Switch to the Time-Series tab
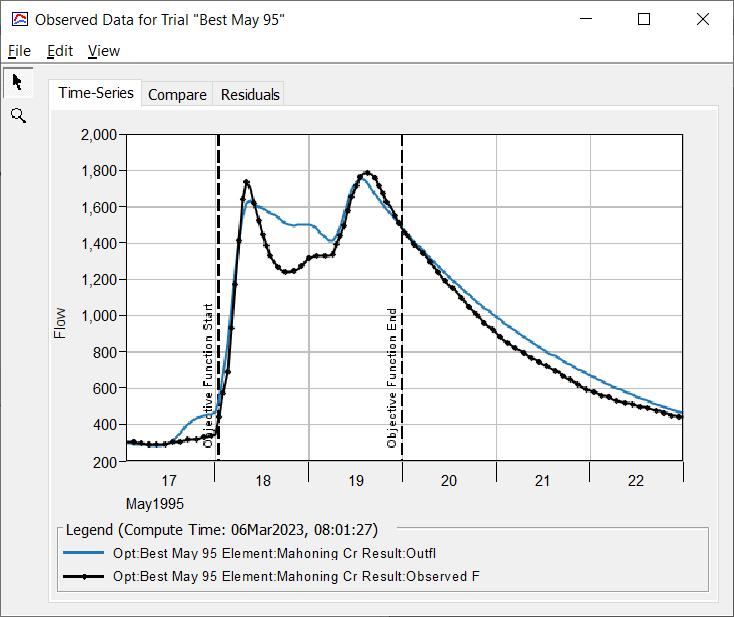Screen dimensions: 734x617 point(95,93)
